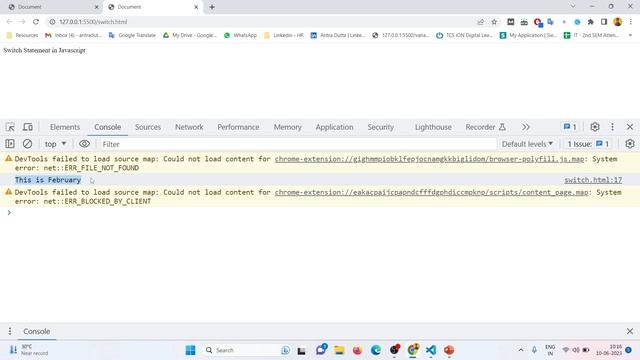Open a new browser tab

(x=212, y=7)
